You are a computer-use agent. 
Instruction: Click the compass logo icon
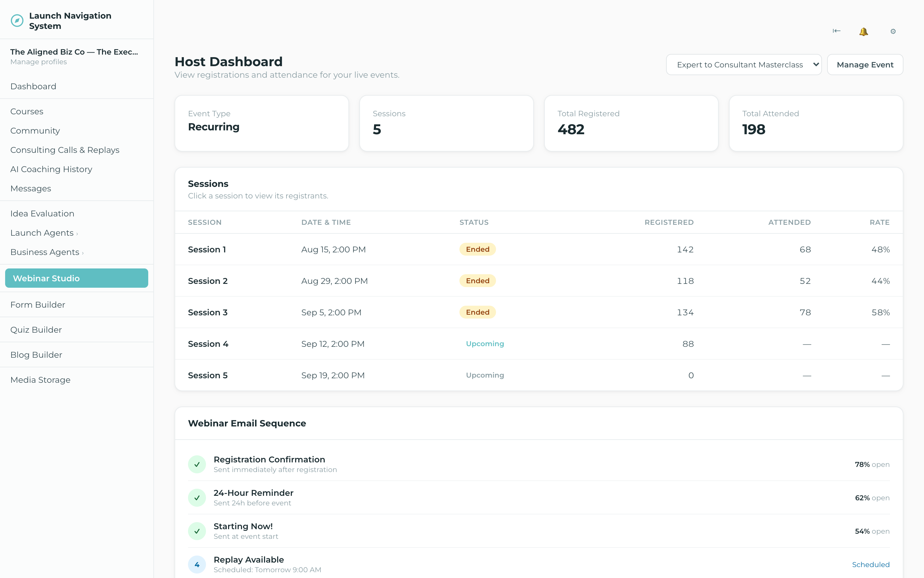point(17,21)
